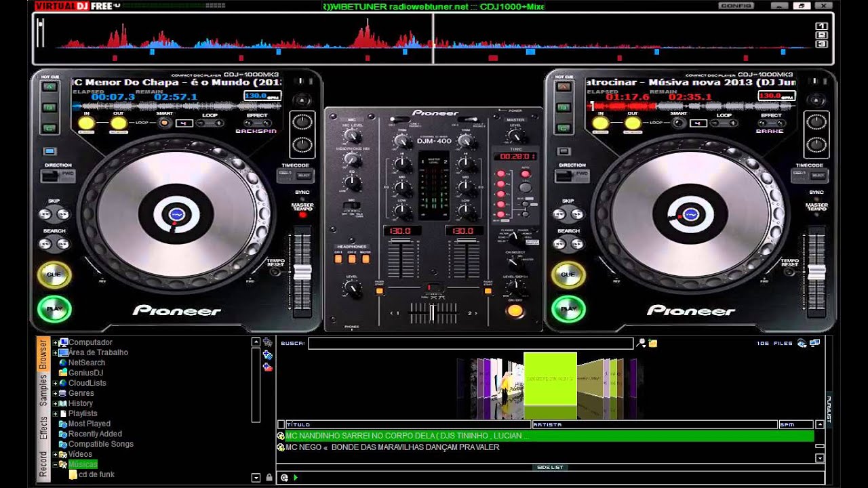
Task: Skip forward on left deck
Action: click(62, 214)
